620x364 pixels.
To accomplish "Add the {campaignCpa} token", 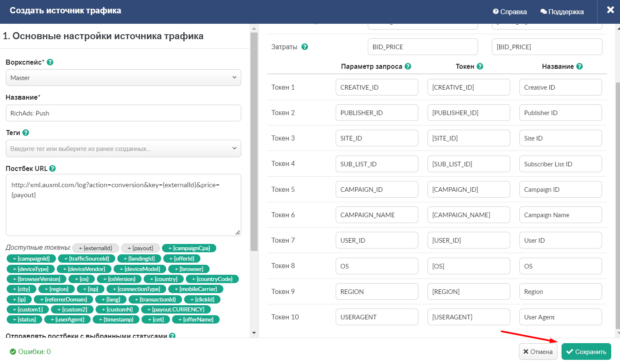I will tap(189, 248).
